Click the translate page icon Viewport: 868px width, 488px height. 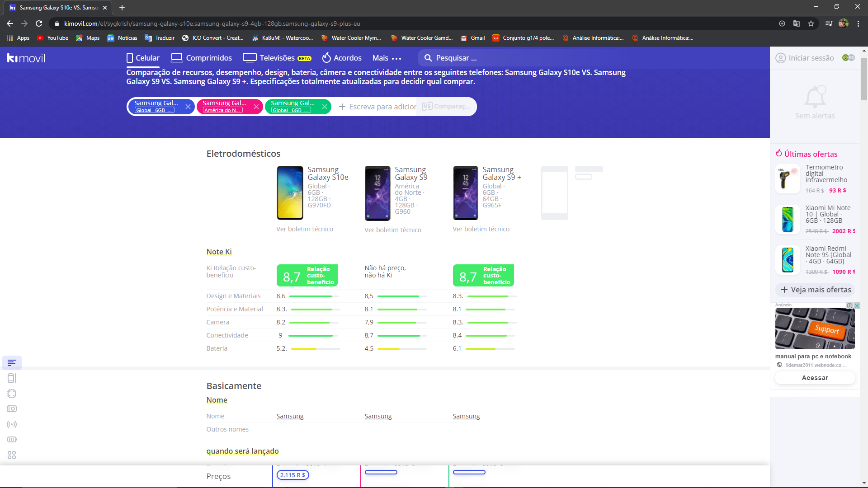click(797, 23)
